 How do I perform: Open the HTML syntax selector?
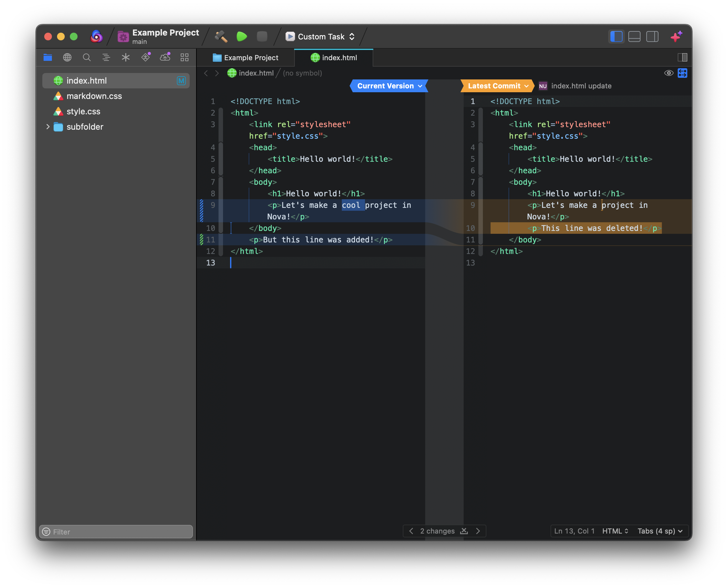(x=615, y=531)
